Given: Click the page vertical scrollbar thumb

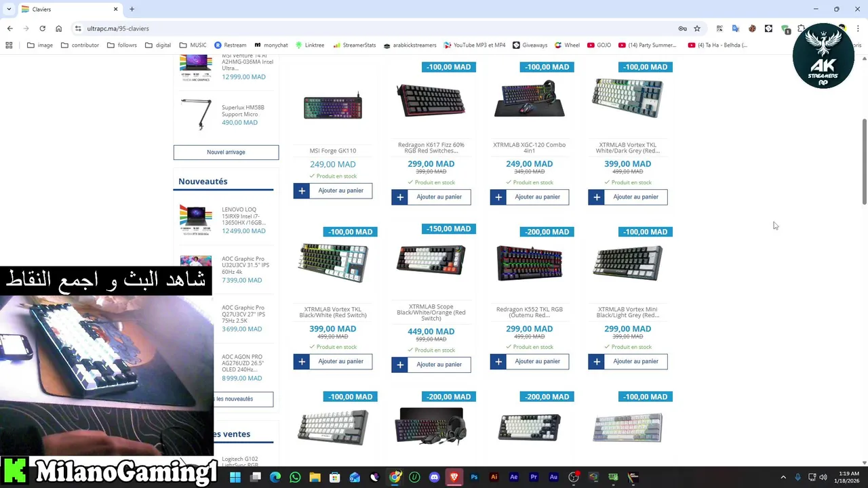Looking at the screenshot, I should click(x=864, y=161).
